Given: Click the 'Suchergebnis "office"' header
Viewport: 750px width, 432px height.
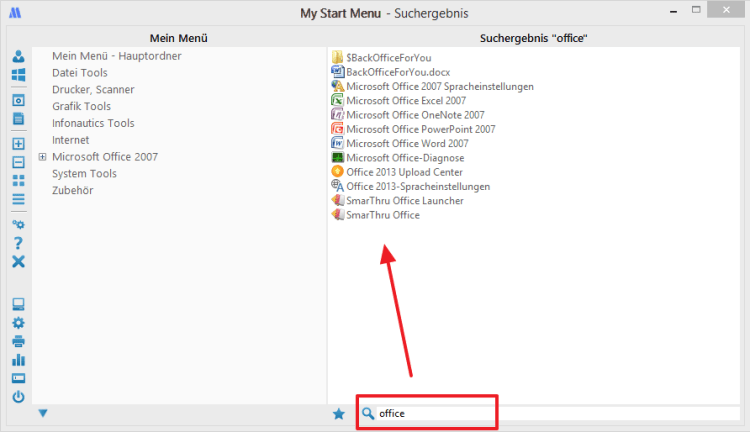Looking at the screenshot, I should (533, 38).
